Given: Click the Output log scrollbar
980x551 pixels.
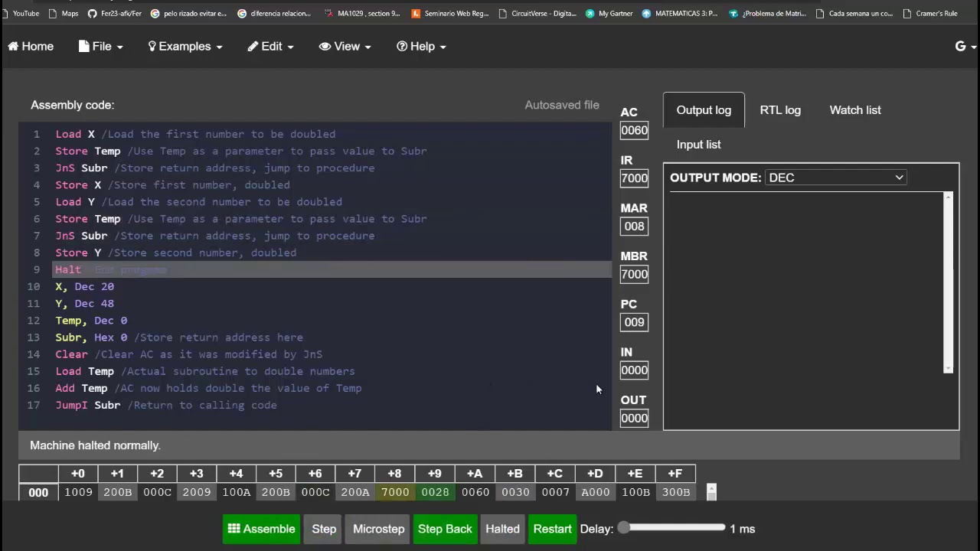Looking at the screenshot, I should pos(948,282).
